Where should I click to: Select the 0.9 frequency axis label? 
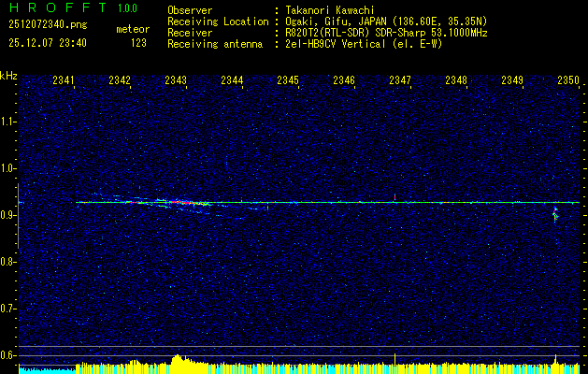[x=8, y=215]
